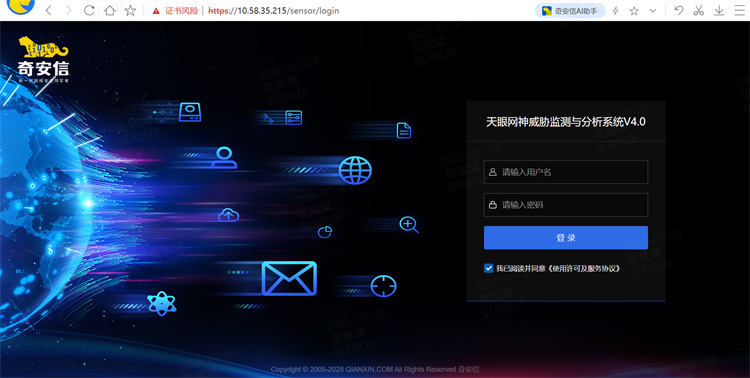Click the 奇安信 logo
Screen dimensions: 750x378
click(x=44, y=60)
